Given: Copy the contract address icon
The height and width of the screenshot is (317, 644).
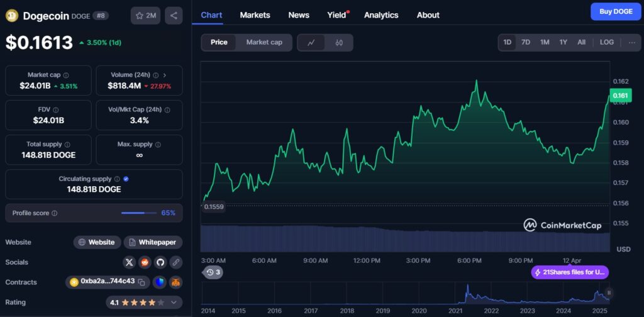Looking at the screenshot, I should click(x=142, y=282).
